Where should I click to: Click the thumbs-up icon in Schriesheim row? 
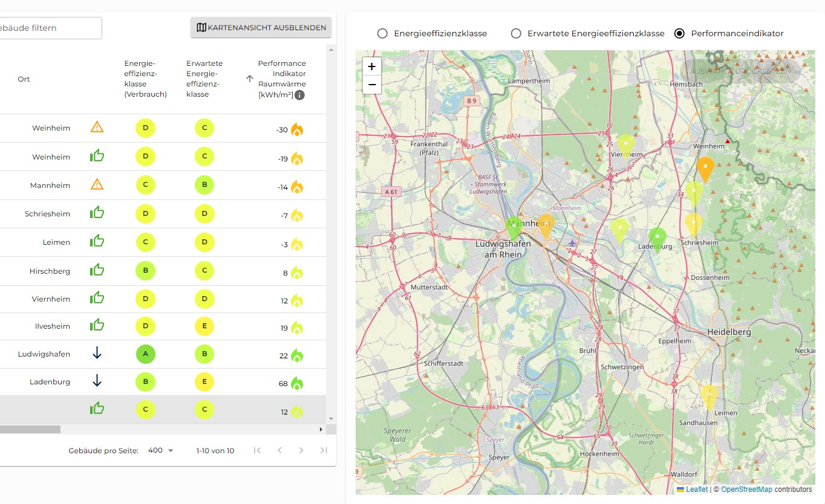(x=97, y=213)
